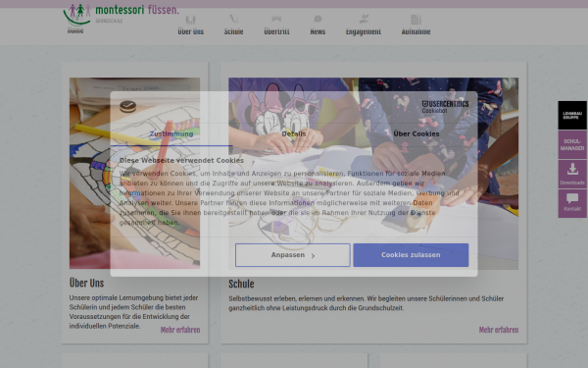
Task: Click the Cookiebot checkmark logo icon
Action: (x=127, y=107)
